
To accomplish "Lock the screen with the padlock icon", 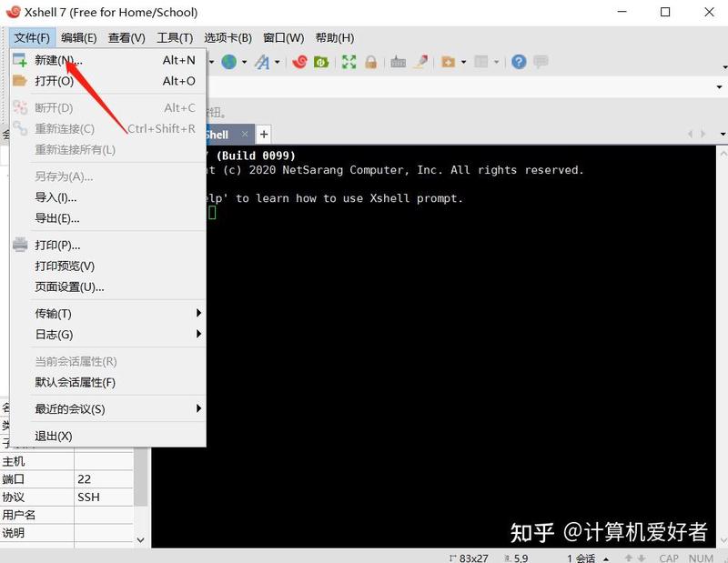I will point(370,62).
